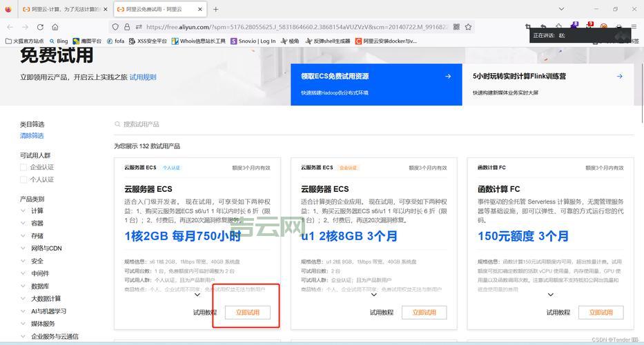Open the browser home page icon
Screen dimensions: 644x345
coord(55,27)
